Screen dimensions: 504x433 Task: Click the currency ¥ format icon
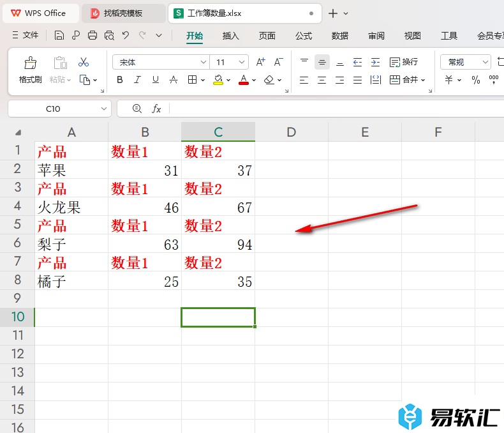point(449,80)
